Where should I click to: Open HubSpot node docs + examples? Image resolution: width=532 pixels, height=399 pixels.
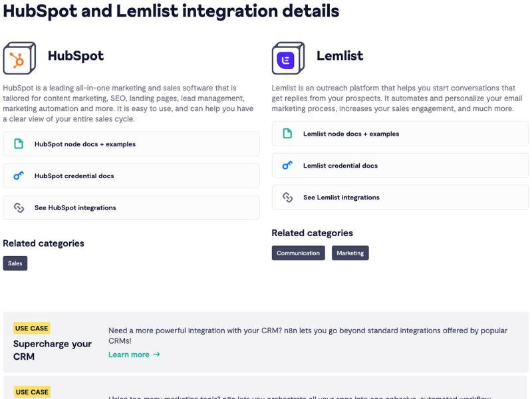[86, 144]
